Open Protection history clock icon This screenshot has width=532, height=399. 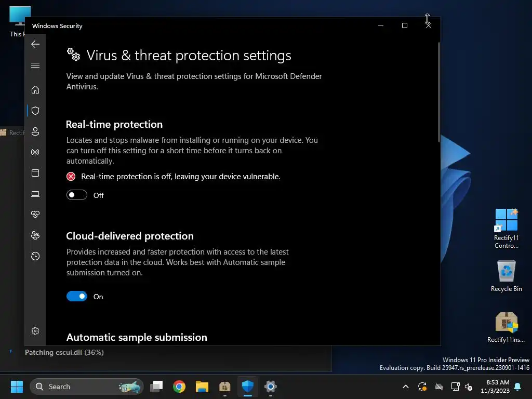click(x=35, y=256)
